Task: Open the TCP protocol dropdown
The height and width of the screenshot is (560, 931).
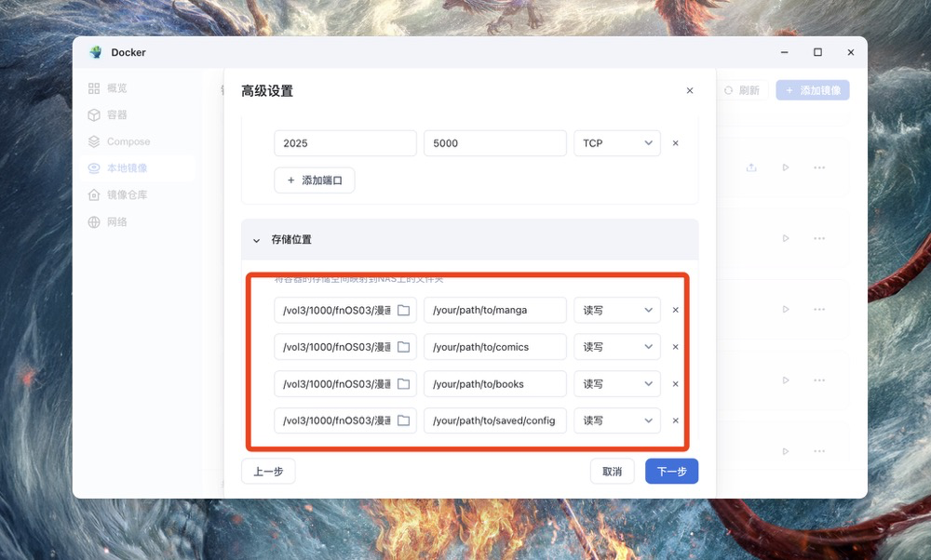Action: click(617, 143)
